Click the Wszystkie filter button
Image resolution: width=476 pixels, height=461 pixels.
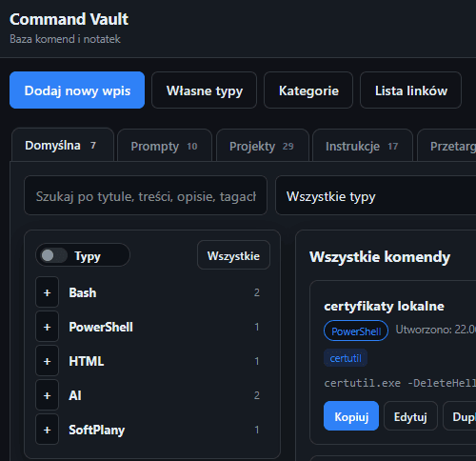(x=233, y=255)
